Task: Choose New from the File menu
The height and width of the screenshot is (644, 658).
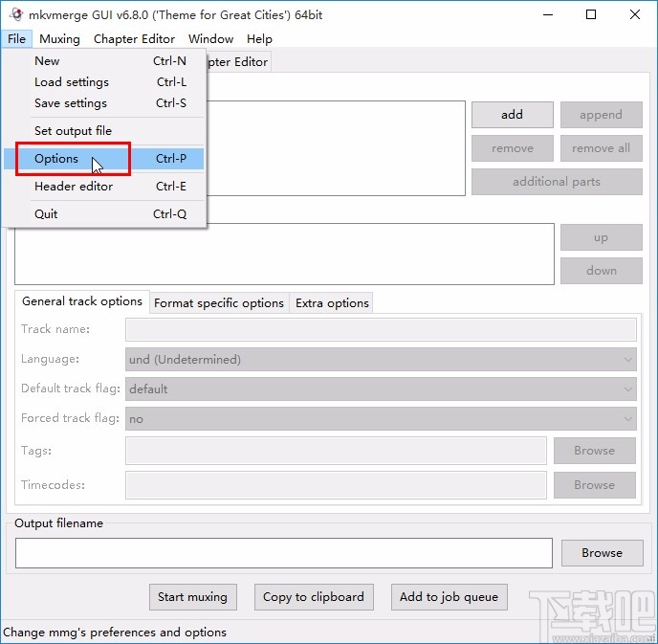Action: coord(103,61)
